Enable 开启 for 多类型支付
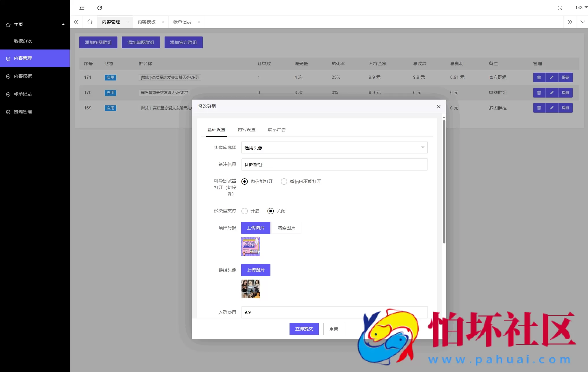 pyautogui.click(x=244, y=211)
